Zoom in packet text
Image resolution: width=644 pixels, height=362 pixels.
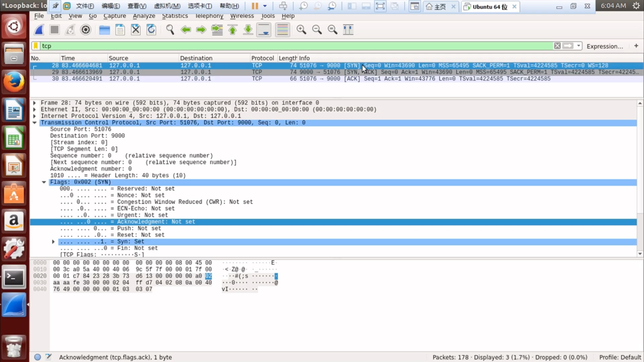tap(301, 30)
